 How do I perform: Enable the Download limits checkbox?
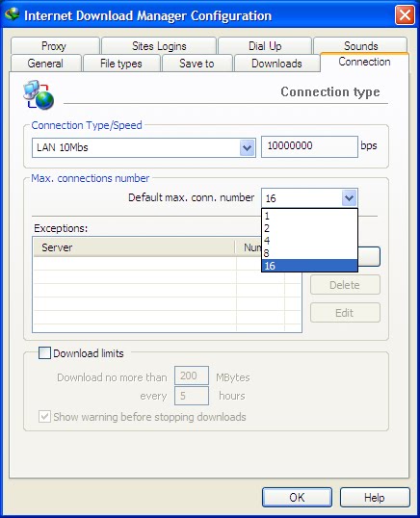coord(44,352)
